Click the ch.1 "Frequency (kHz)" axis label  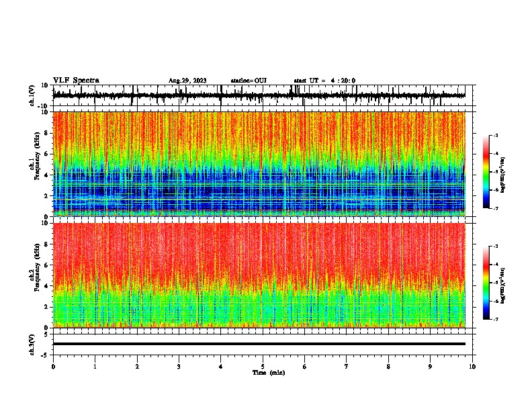(x=38, y=156)
